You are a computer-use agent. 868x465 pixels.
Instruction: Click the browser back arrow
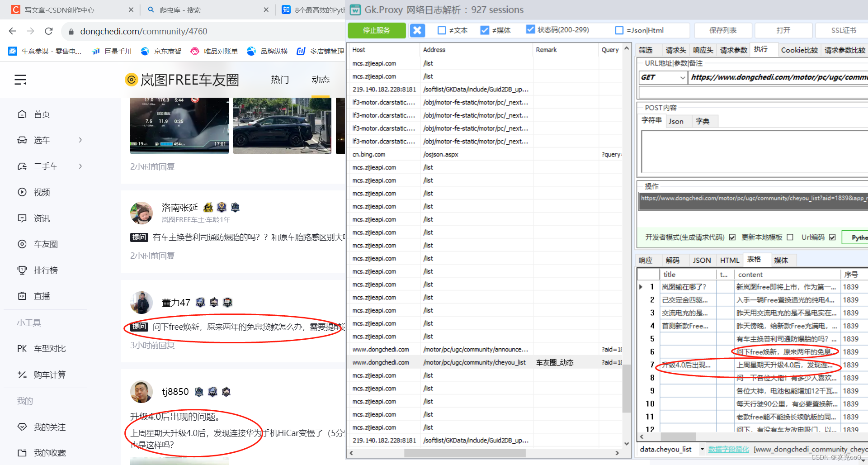point(13,31)
